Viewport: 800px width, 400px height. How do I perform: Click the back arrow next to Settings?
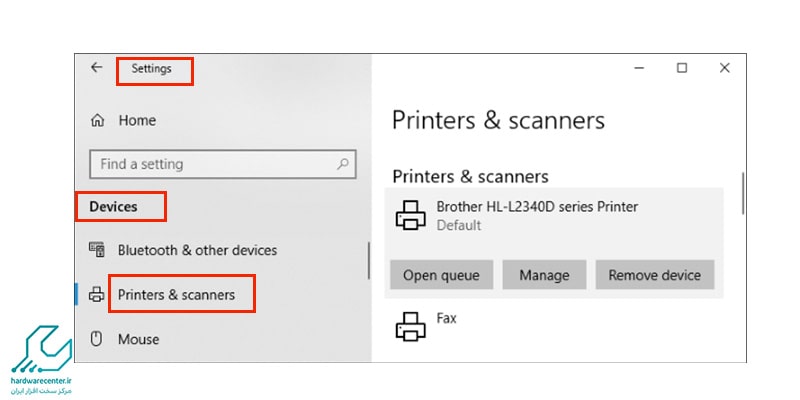[x=96, y=67]
